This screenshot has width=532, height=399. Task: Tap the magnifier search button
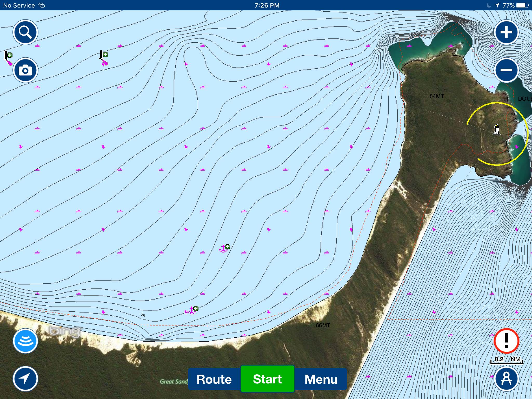(25, 32)
